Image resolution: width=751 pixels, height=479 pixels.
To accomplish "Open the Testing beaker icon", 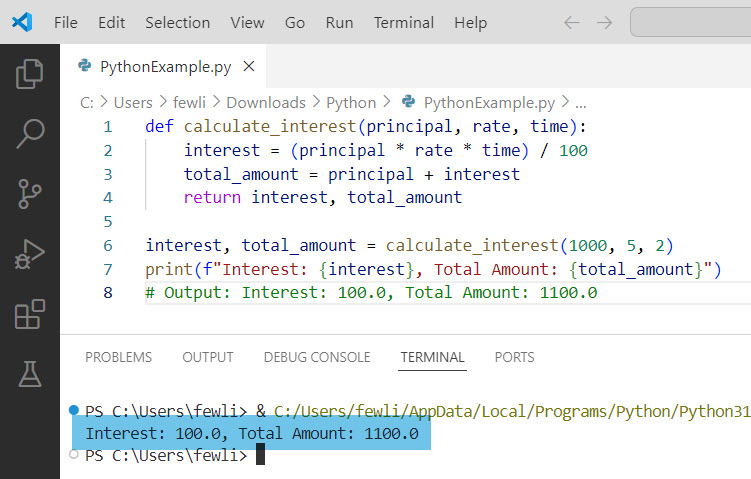I will (x=30, y=374).
